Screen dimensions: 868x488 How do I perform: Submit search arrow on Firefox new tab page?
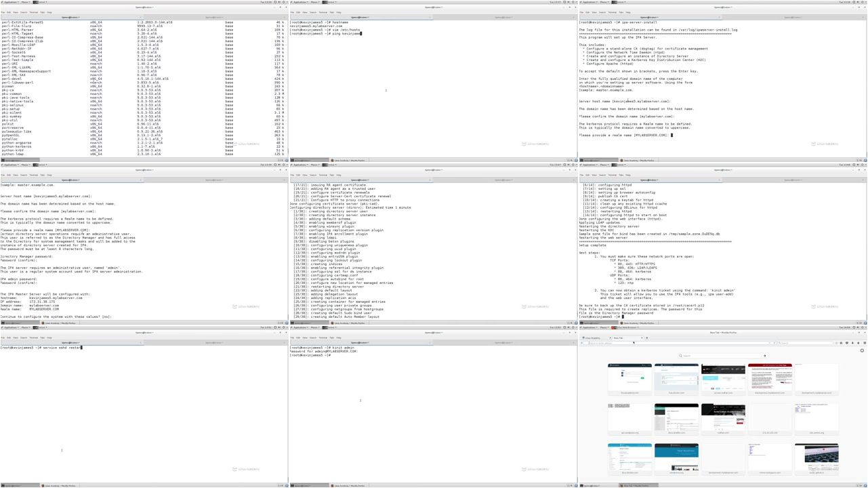pyautogui.click(x=764, y=355)
